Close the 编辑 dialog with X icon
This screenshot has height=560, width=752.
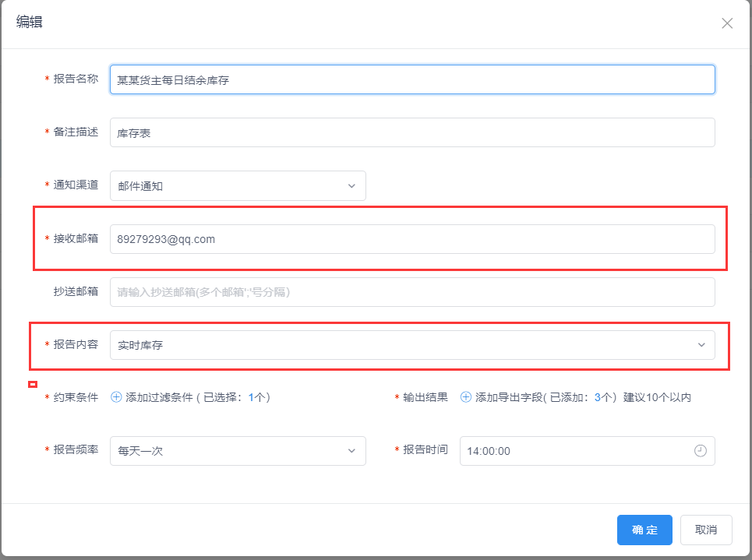[727, 23]
